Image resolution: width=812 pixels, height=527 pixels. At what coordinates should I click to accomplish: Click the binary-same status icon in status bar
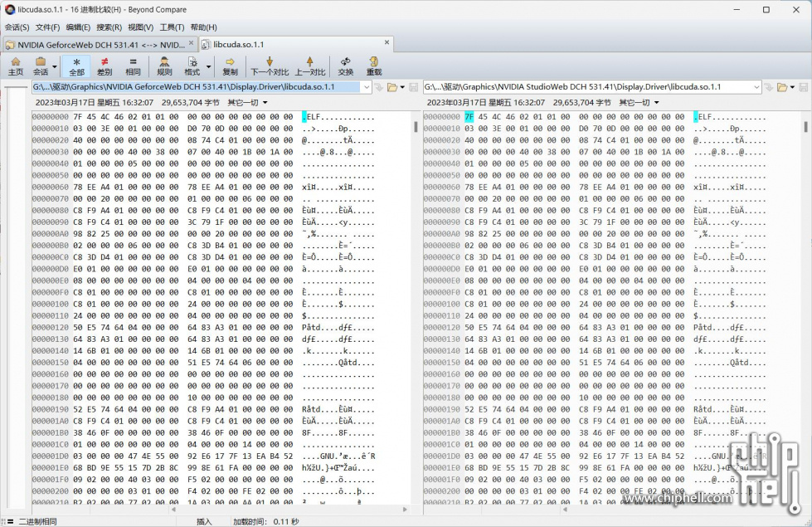pyautogui.click(x=10, y=522)
